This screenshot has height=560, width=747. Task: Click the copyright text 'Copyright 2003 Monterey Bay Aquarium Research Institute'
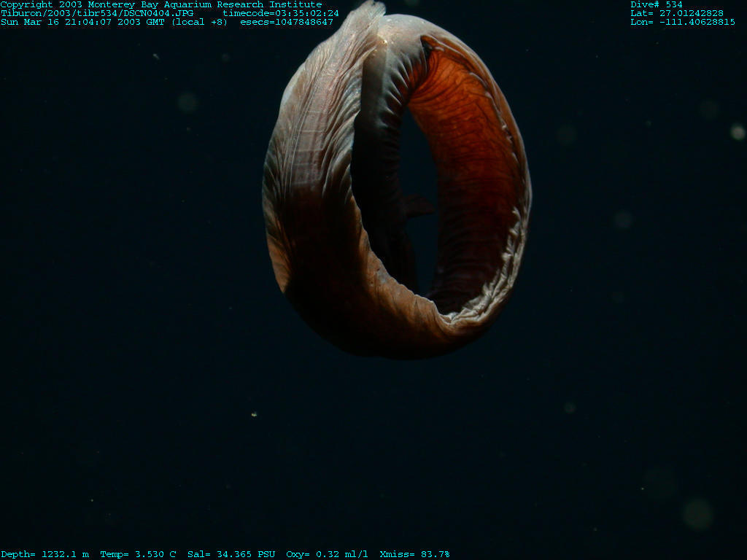click(161, 5)
